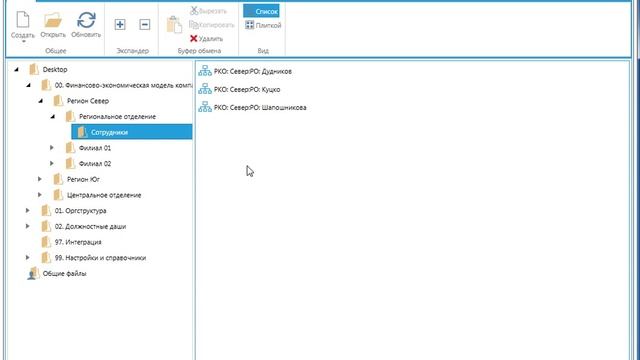The height and width of the screenshot is (360, 640).
Task: Click the Вырезать scissors button
Action: coord(208,11)
